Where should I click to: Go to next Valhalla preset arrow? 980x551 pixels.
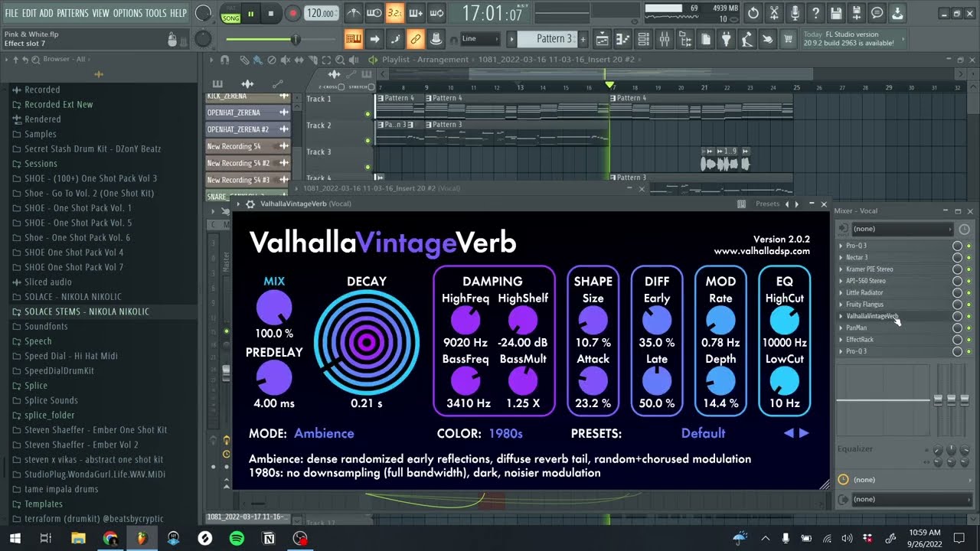[804, 433]
